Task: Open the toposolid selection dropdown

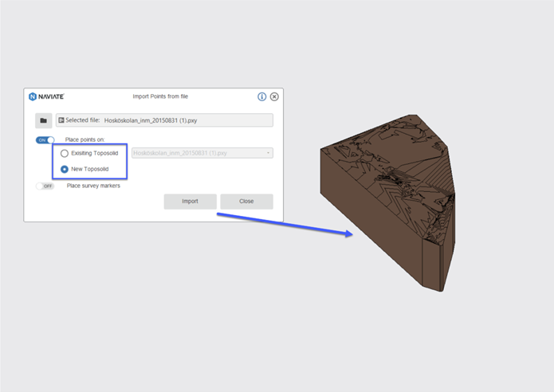Action: (202, 153)
